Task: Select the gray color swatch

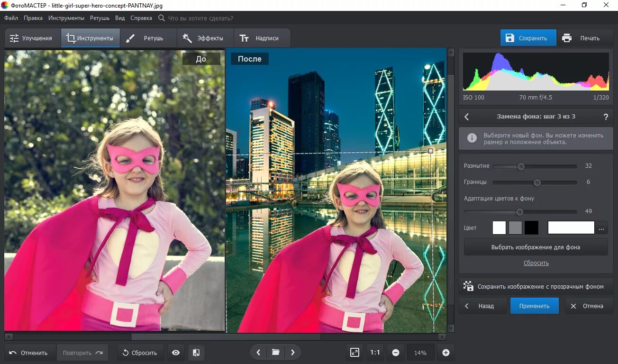Action: coord(515,227)
